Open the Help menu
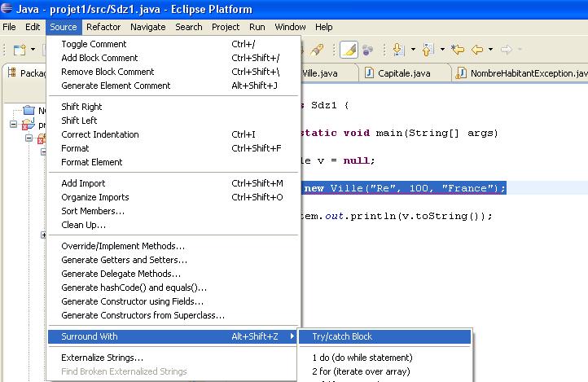 (323, 27)
